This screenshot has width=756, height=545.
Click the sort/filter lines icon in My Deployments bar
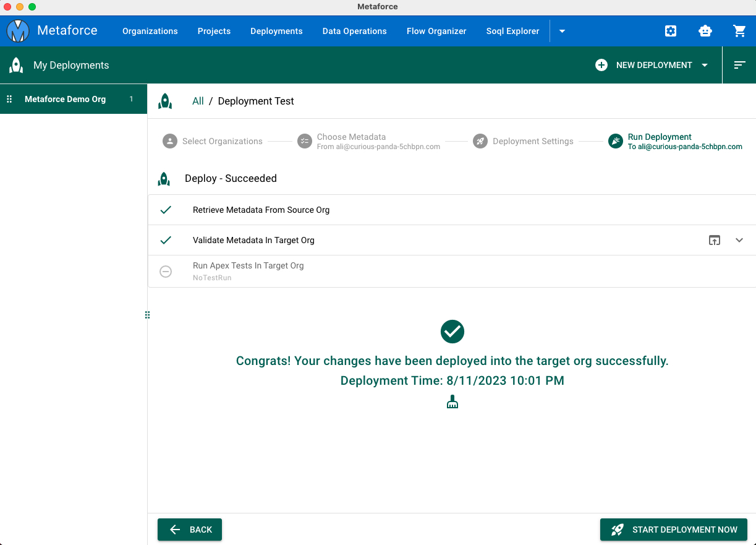(740, 65)
